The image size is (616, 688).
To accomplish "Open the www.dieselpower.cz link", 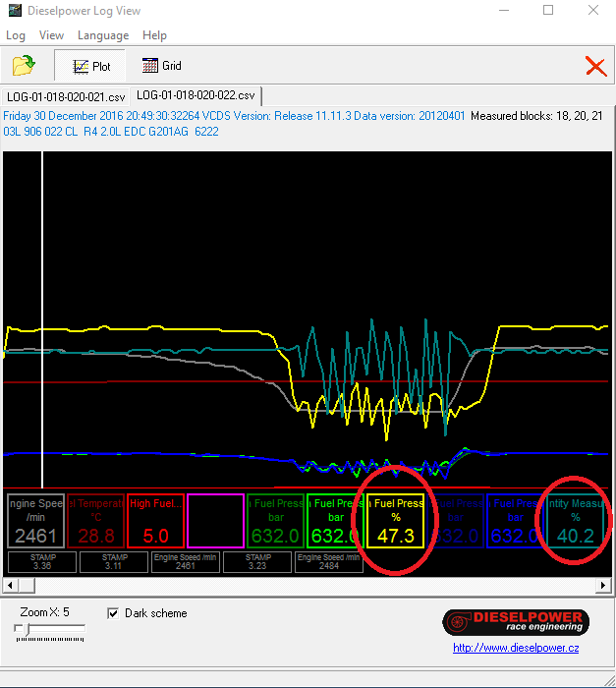I will tap(516, 648).
